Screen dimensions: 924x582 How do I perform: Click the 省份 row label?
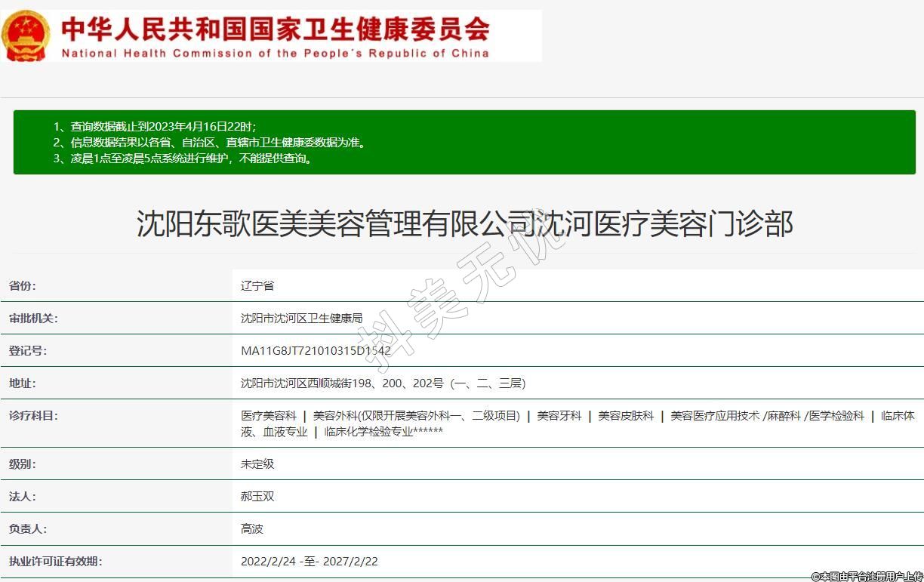pos(23,286)
